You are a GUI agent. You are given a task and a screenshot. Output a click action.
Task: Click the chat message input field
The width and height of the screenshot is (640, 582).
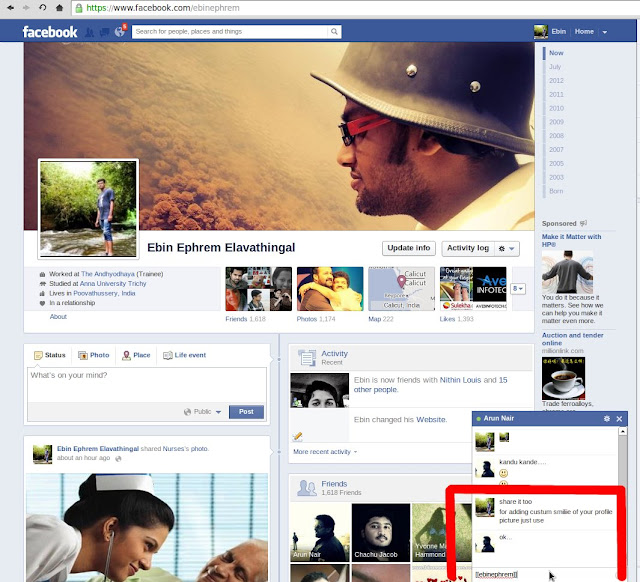click(545, 574)
